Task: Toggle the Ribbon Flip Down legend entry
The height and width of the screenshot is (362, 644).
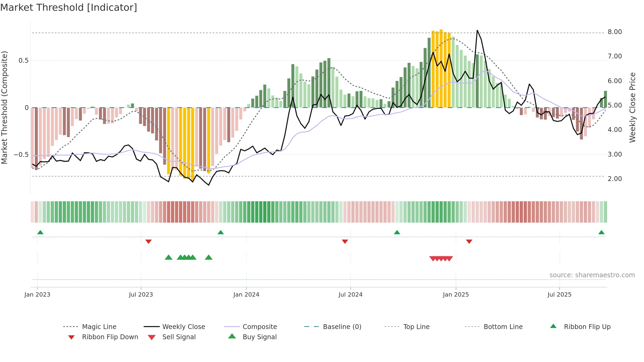Action: coord(103,337)
